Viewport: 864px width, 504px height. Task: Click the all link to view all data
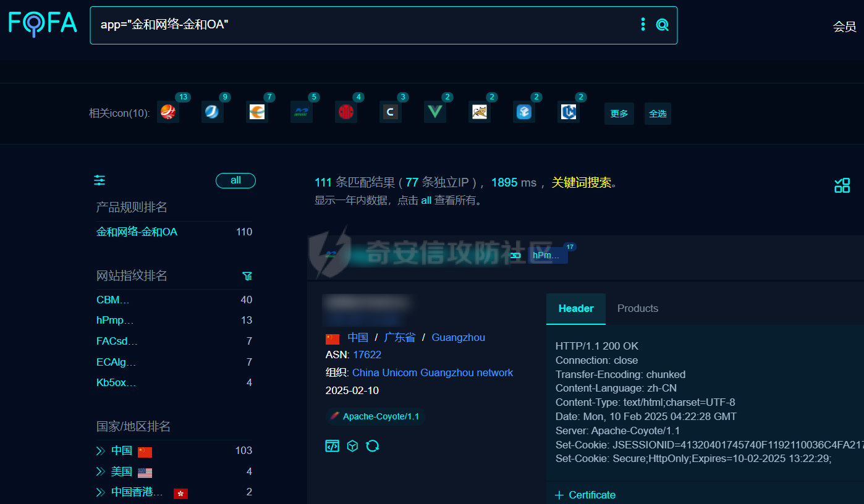tap(426, 200)
